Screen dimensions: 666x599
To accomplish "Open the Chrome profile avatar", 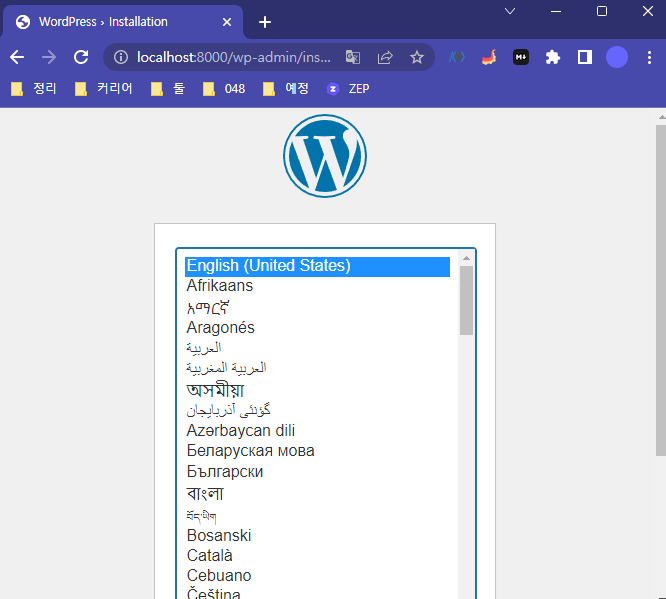I will click(617, 57).
